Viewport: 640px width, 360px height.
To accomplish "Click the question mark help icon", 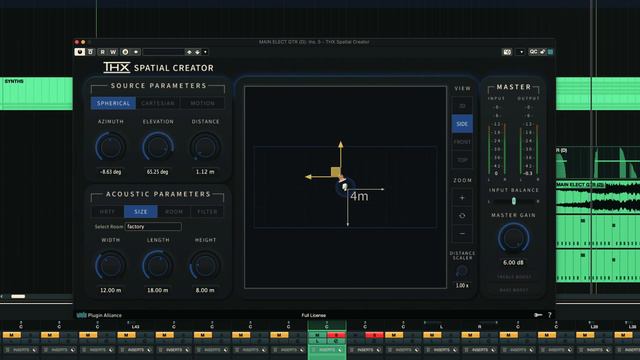I will pyautogui.click(x=549, y=315).
